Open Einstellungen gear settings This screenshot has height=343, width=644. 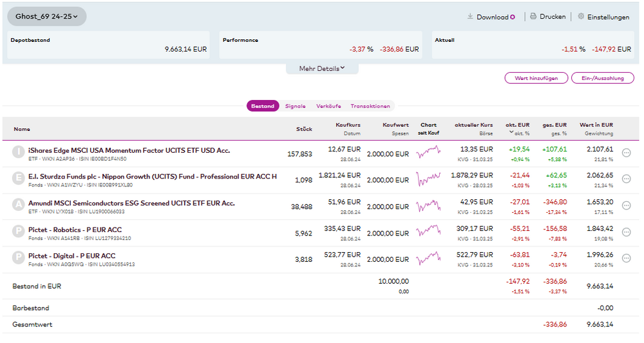tap(581, 17)
